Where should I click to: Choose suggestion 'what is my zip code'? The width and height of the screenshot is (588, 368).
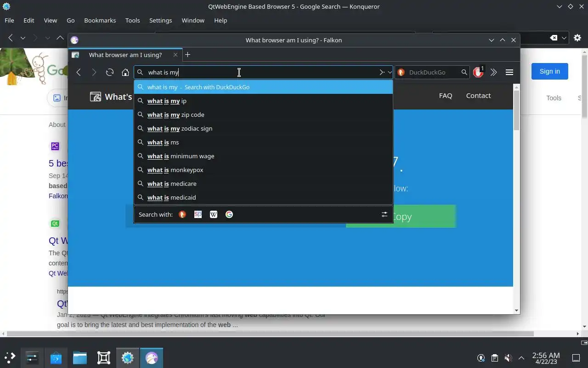tap(263, 115)
